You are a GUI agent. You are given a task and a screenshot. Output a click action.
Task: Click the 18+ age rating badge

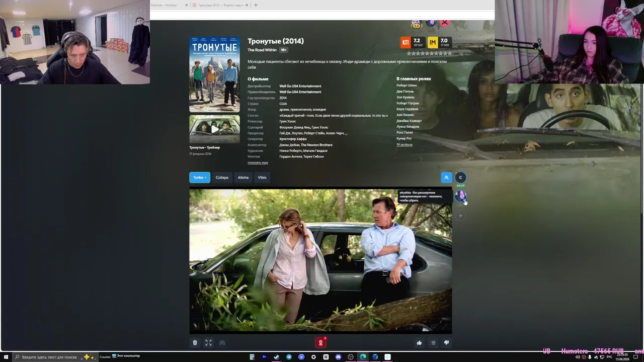(284, 50)
